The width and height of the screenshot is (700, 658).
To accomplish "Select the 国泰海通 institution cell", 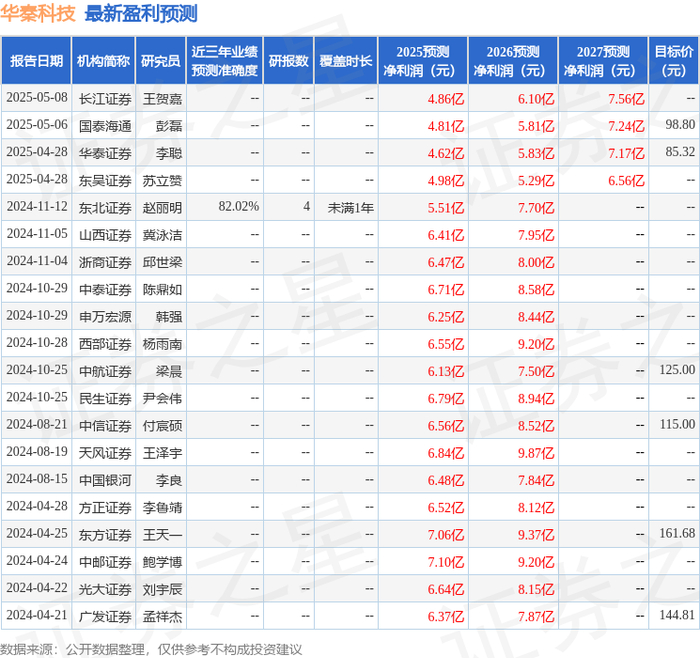I will click(105, 126).
